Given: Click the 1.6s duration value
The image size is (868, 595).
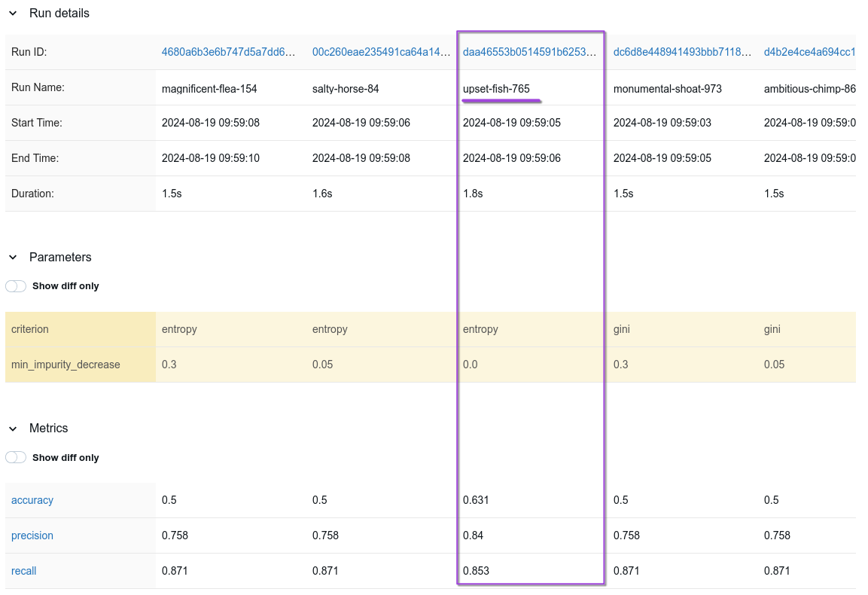Looking at the screenshot, I should 322,194.
